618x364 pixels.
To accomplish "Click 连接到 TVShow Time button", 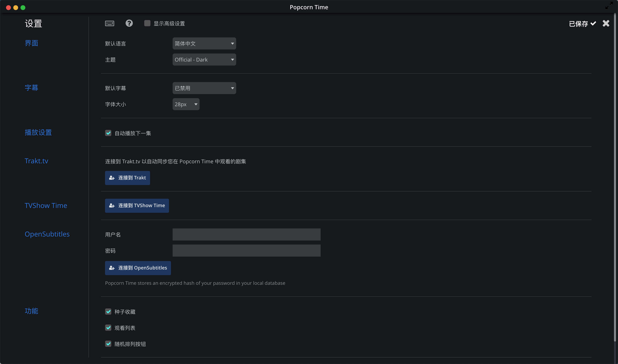I will 137,206.
